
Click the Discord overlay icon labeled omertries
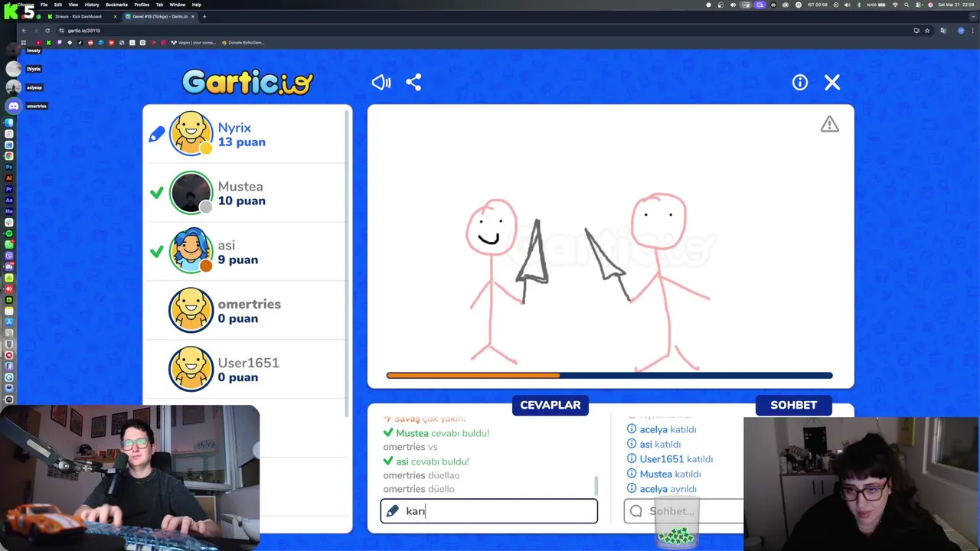click(13, 106)
